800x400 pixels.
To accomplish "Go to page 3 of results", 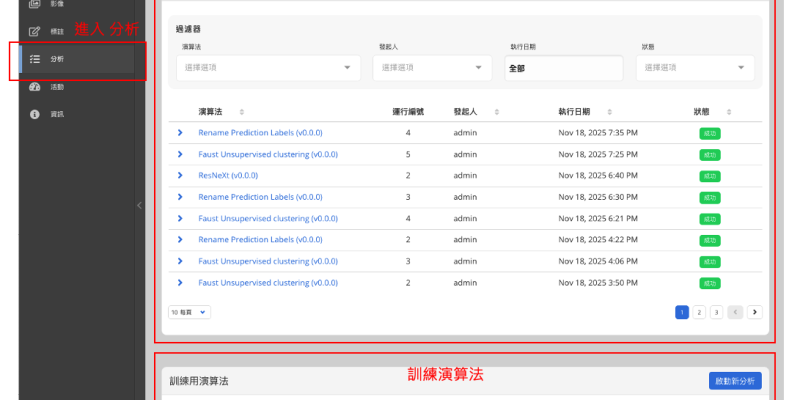I will point(717,312).
